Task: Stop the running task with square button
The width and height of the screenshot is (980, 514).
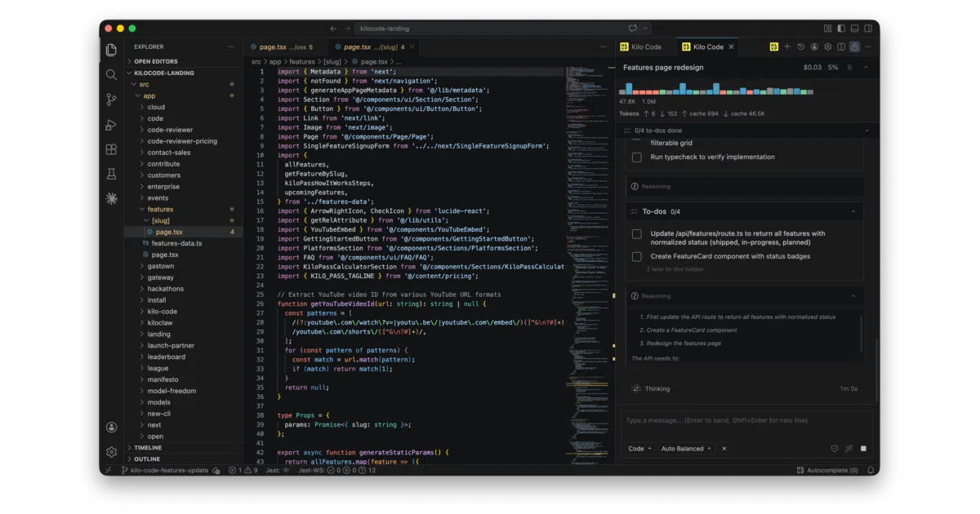Action: [863, 448]
